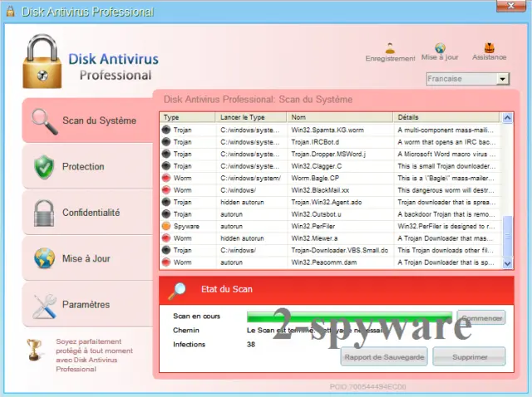
Task: Sort by the Détails column header
Action: [446, 117]
